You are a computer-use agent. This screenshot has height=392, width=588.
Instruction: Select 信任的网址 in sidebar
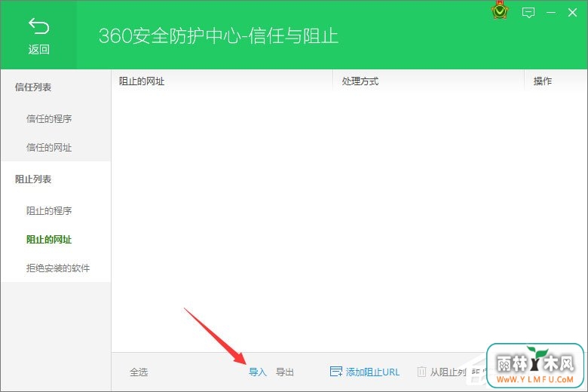pyautogui.click(x=49, y=148)
